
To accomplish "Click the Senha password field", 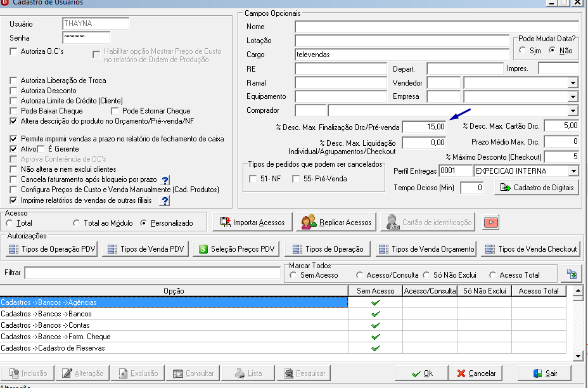I will 86,37.
